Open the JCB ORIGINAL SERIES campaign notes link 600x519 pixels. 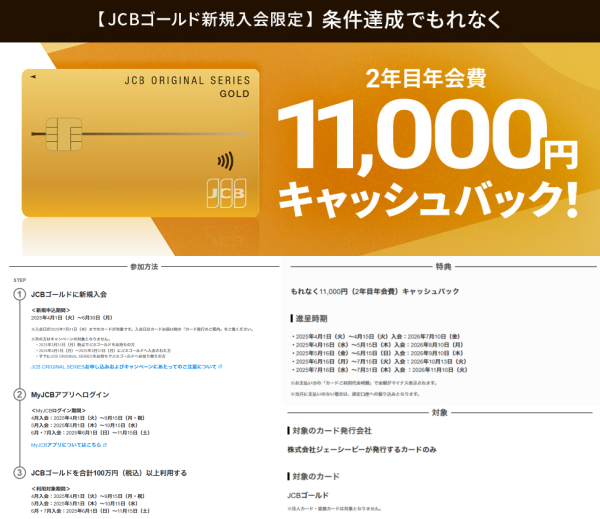pyautogui.click(x=124, y=367)
